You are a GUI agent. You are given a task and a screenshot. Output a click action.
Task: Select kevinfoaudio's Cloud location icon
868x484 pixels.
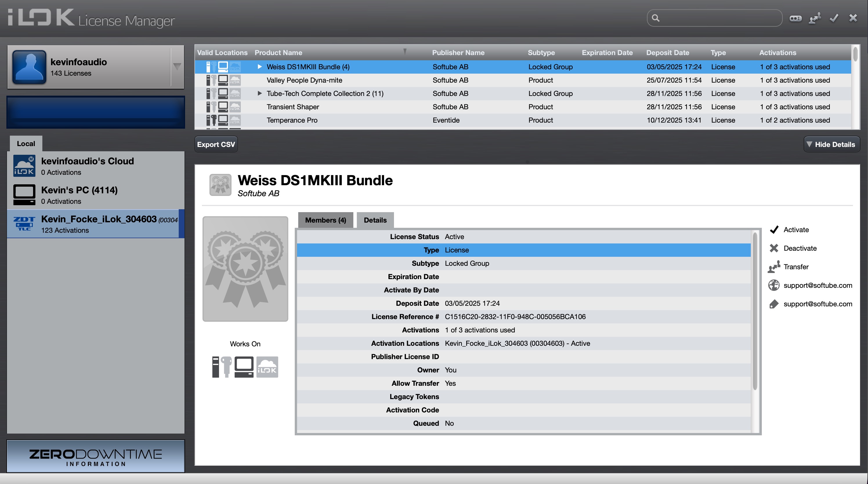tap(24, 166)
